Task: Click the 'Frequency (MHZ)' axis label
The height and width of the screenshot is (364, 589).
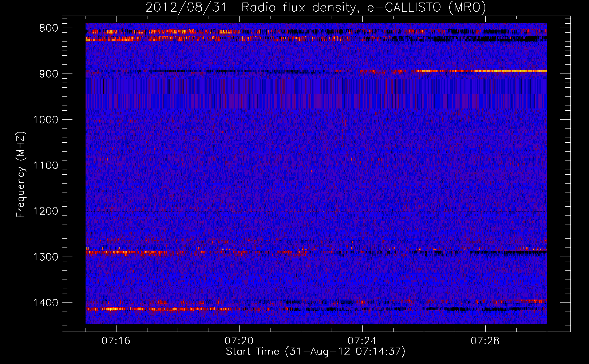Action: [x=21, y=175]
